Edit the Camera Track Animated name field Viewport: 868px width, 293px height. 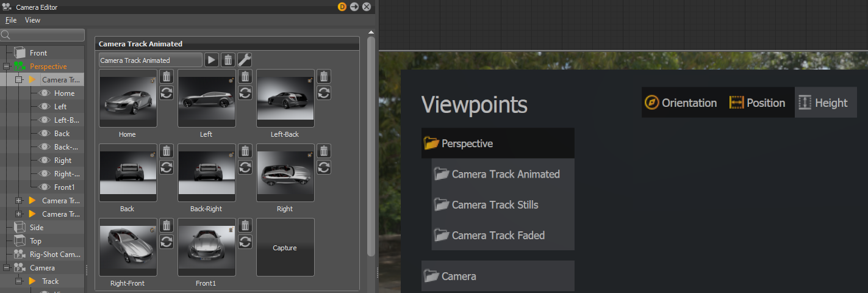(x=150, y=60)
